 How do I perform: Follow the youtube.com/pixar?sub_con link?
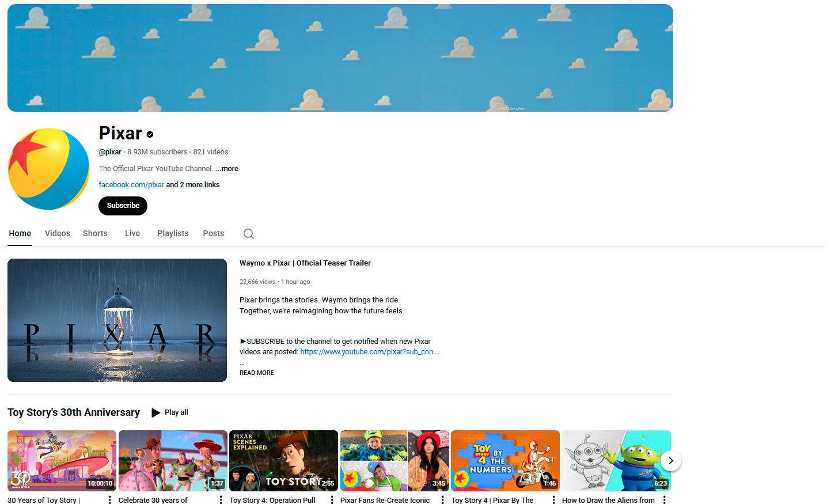pyautogui.click(x=369, y=352)
